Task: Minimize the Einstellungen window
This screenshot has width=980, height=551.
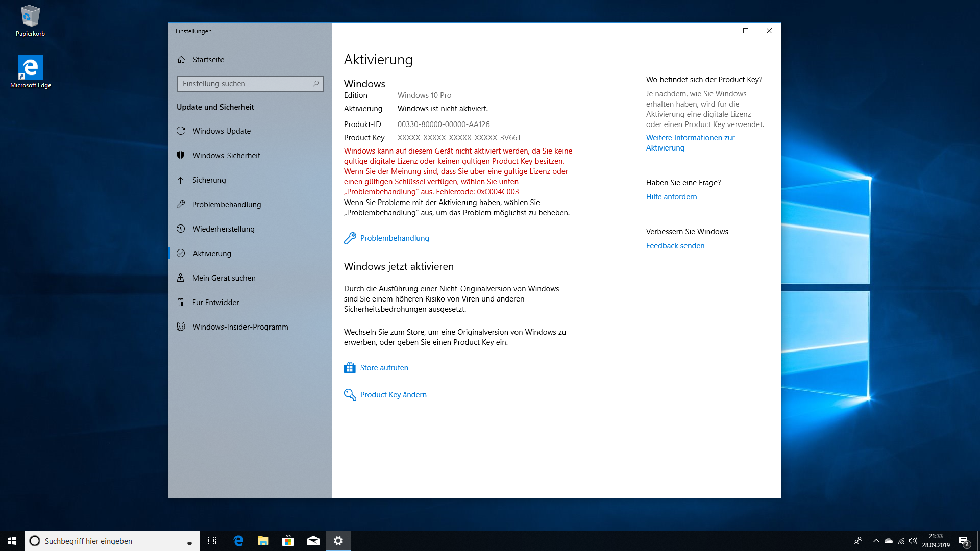Action: pyautogui.click(x=722, y=31)
